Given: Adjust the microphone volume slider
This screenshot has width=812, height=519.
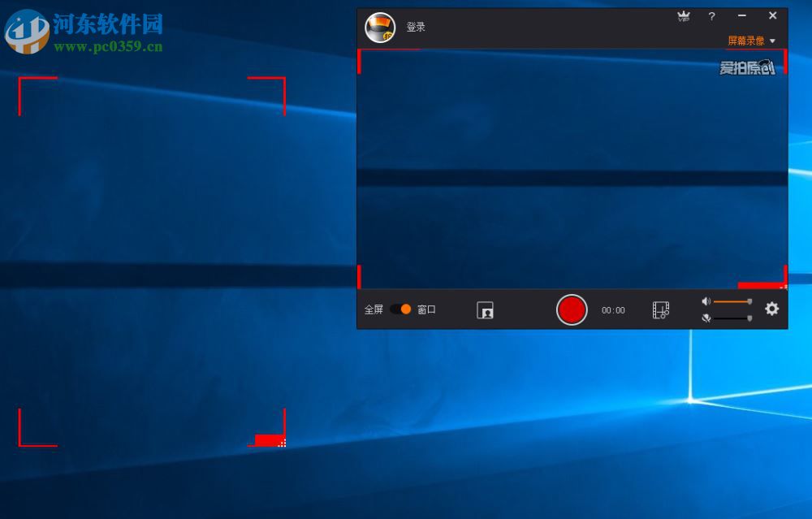Looking at the screenshot, I should coord(732,318).
